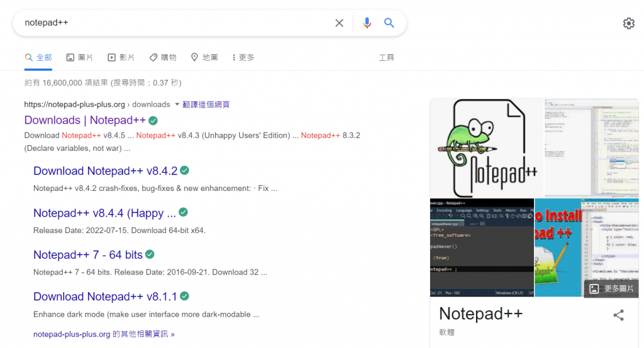Click verified badge beside Download Notepad++ v8.4.2
The image size is (644, 348).
coord(185,170)
